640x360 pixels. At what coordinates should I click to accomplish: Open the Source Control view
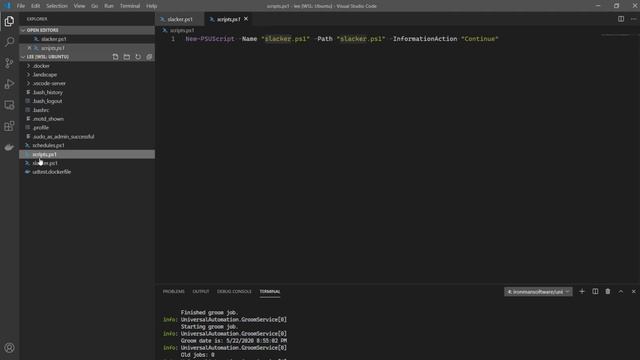(9, 63)
